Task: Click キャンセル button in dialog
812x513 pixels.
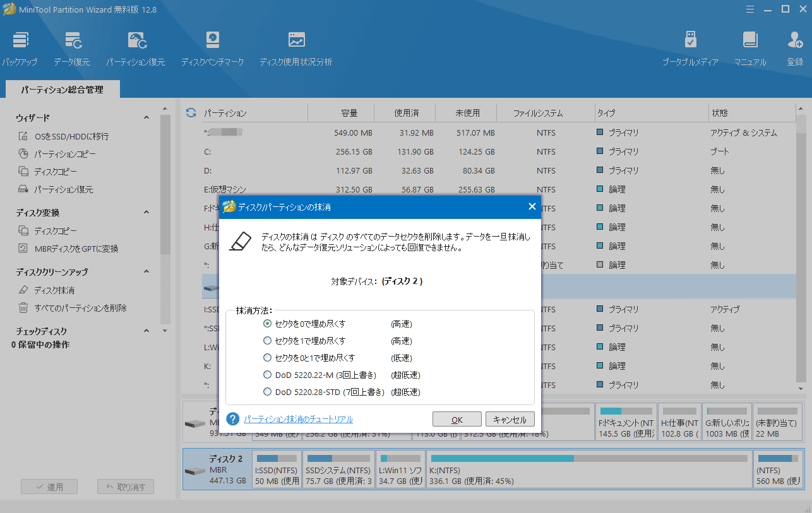Action: pos(510,419)
